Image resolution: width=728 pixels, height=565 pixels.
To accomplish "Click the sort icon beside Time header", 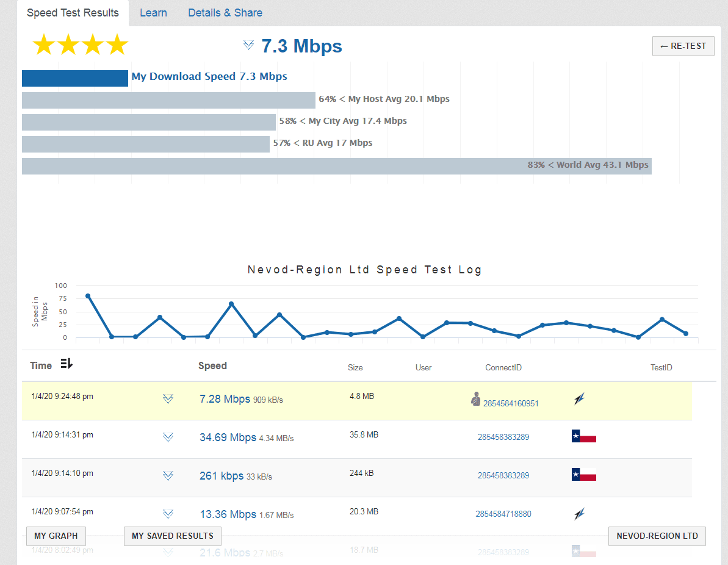I will coord(67,364).
